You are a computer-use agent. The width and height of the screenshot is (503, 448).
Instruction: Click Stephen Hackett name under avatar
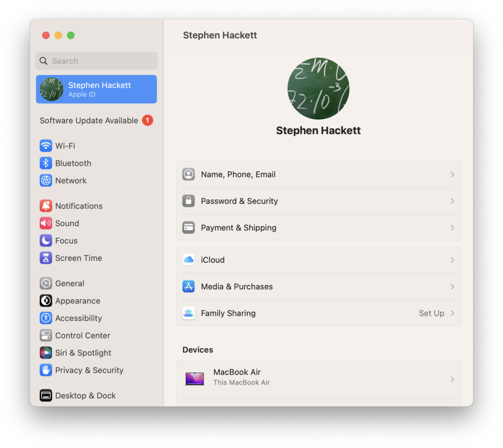pos(318,130)
